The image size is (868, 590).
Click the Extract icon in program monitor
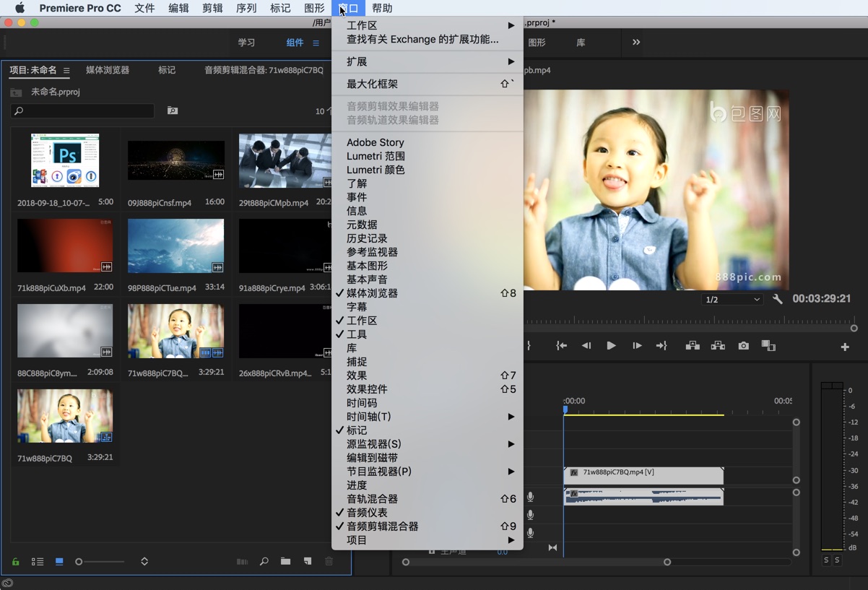pos(717,345)
